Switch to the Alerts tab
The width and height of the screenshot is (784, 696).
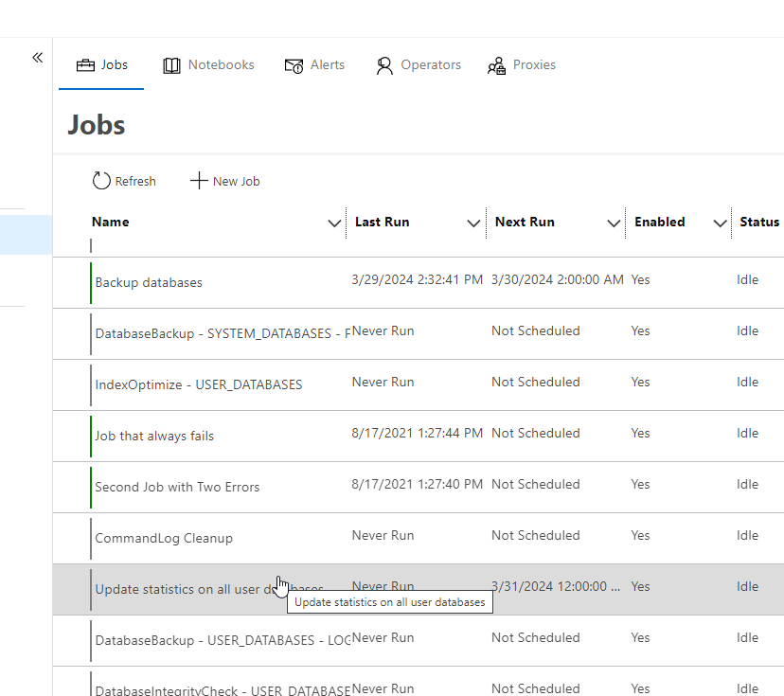tap(327, 65)
